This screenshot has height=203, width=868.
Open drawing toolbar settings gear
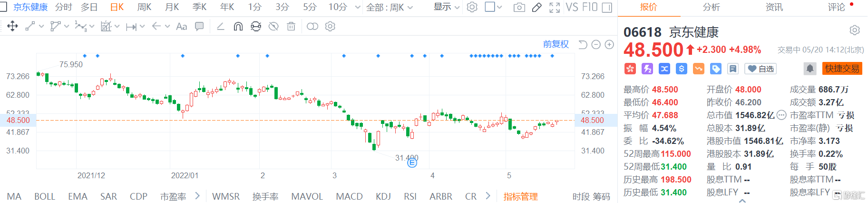330,26
